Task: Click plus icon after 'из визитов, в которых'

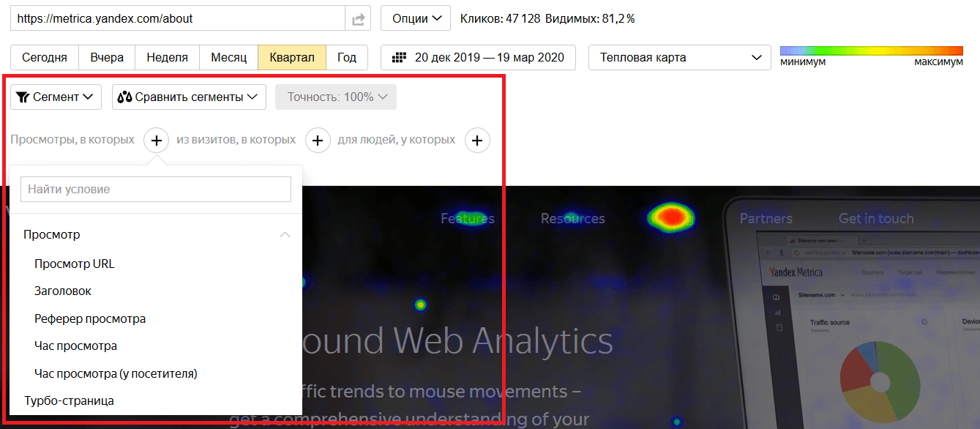Action: point(317,140)
